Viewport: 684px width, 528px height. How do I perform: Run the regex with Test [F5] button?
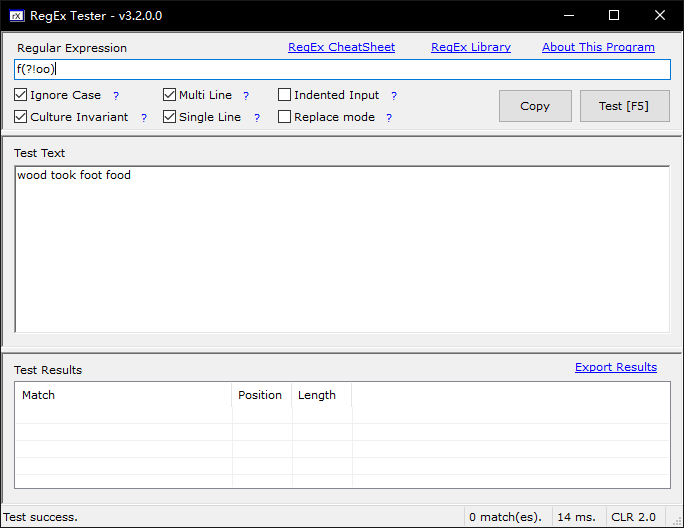624,106
